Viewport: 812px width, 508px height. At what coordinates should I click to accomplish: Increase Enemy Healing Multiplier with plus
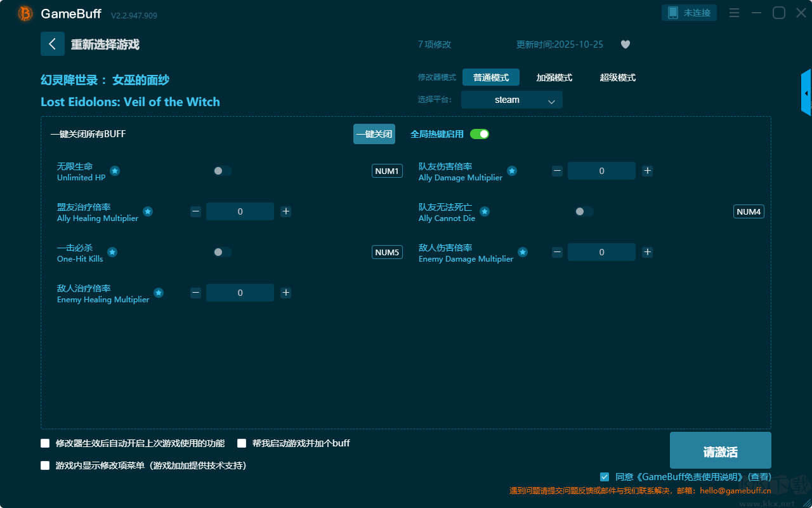tap(285, 293)
